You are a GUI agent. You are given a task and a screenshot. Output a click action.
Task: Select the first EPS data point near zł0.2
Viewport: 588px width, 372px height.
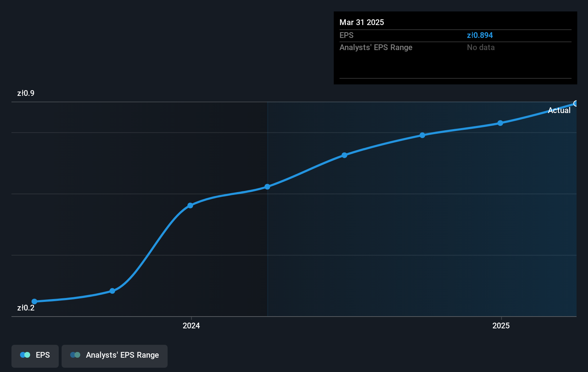tap(34, 302)
